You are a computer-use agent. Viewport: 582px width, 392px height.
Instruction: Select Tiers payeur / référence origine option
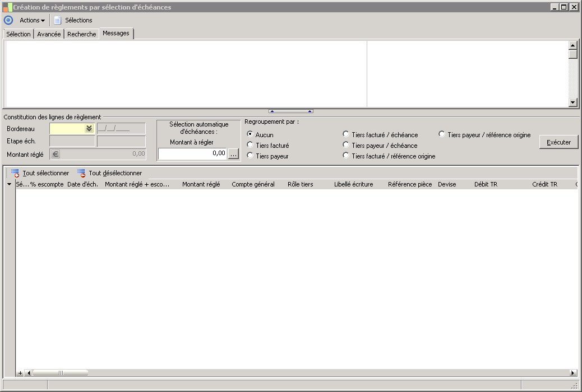[x=441, y=134]
